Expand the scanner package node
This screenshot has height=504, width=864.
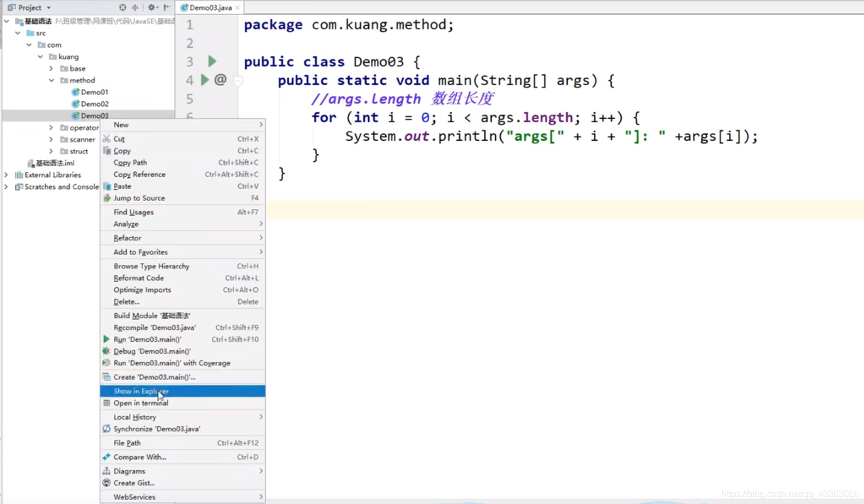point(51,139)
